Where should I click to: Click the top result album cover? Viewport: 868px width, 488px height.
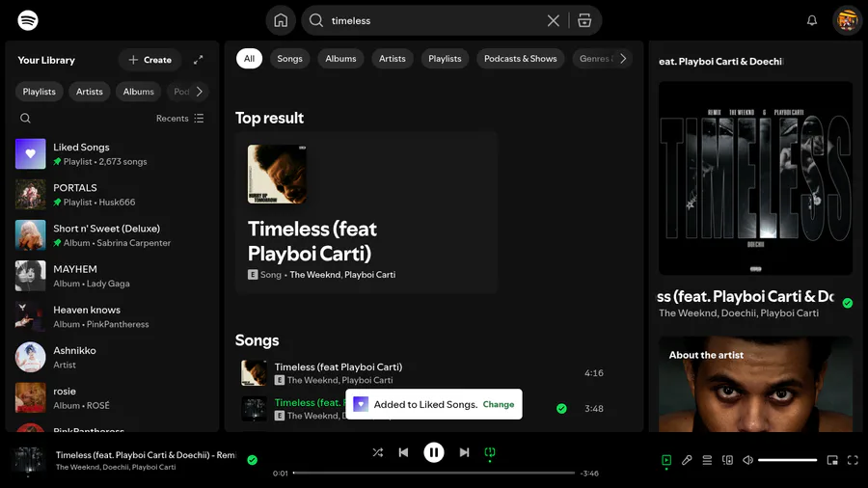tap(277, 174)
